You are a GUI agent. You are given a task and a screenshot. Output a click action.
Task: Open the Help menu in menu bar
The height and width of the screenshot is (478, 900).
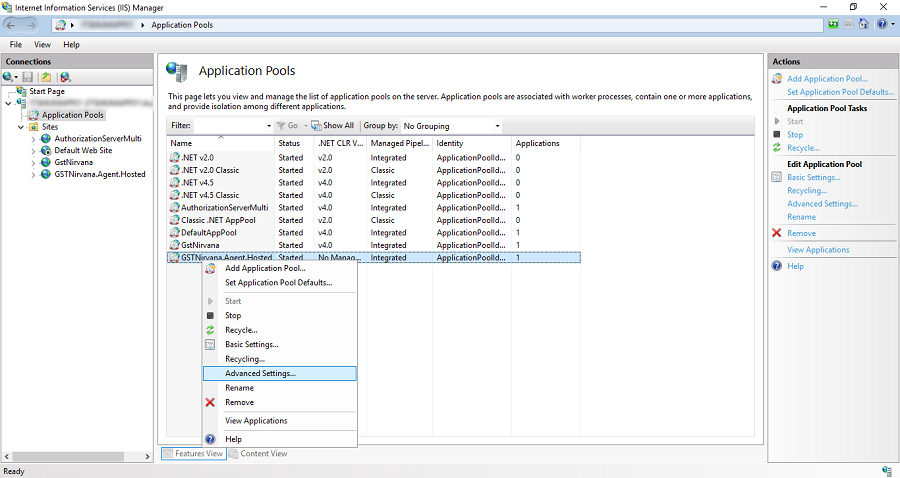point(71,44)
